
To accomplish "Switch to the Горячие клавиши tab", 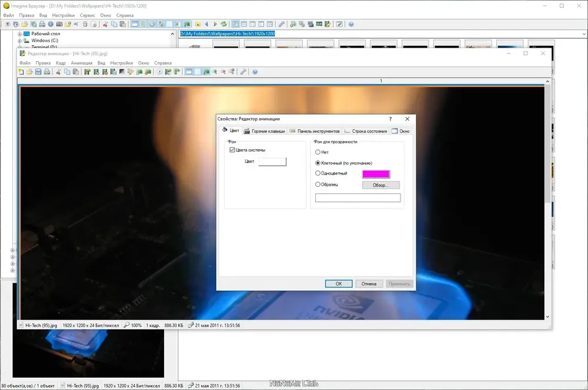I will coord(265,131).
